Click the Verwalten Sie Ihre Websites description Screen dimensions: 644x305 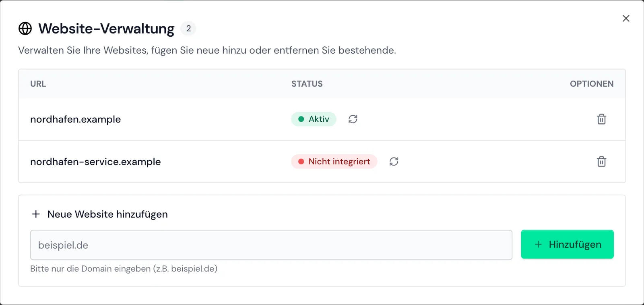(207, 50)
